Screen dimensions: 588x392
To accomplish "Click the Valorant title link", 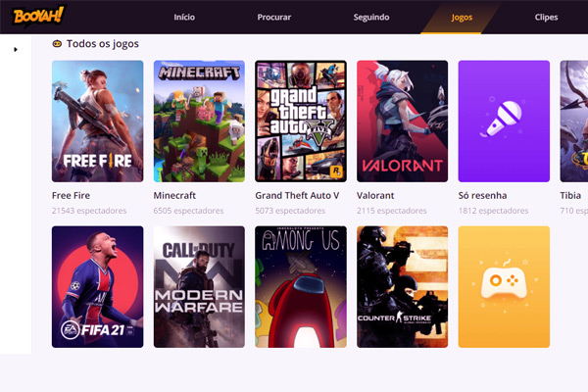I will [375, 195].
